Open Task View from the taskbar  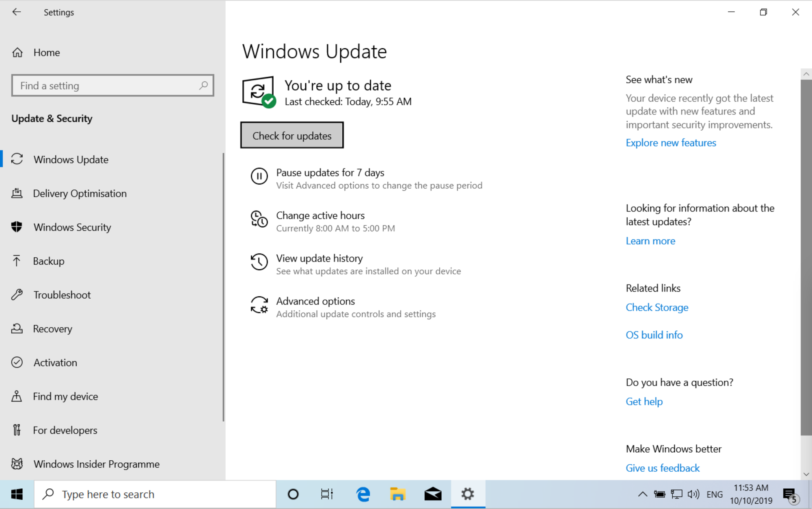click(327, 494)
